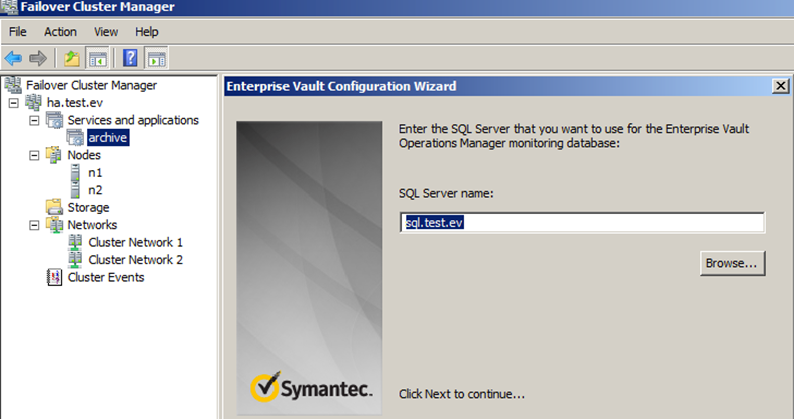Open the Action menu
The width and height of the screenshot is (794, 419).
[60, 32]
